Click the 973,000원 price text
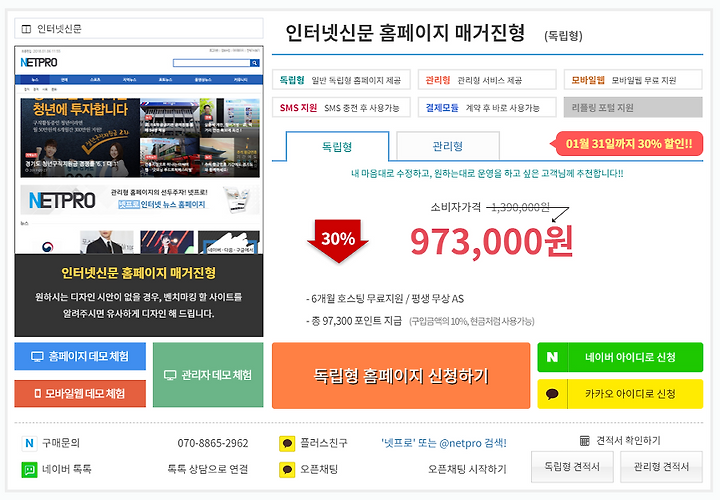Viewport: 720px width, 500px height. [x=491, y=241]
